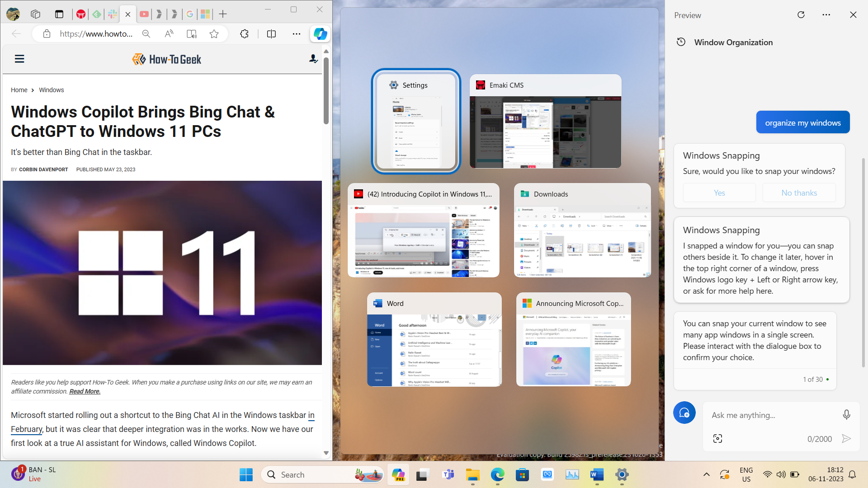The width and height of the screenshot is (868, 488).
Task: Refresh the Copilot Preview panel
Action: [801, 15]
